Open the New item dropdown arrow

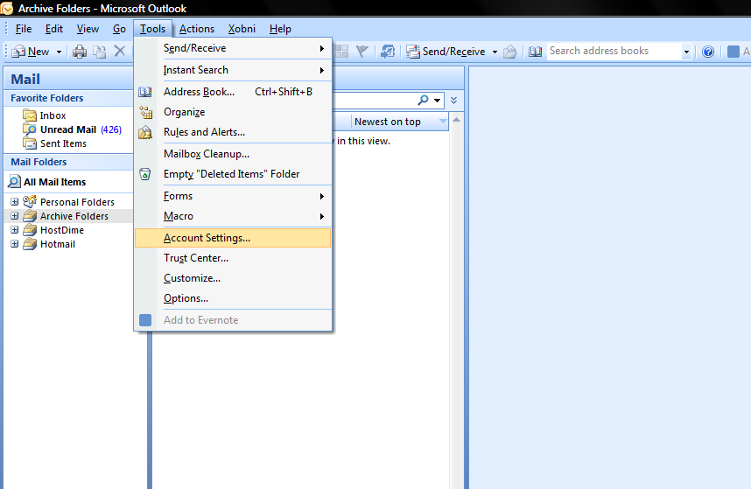coord(59,52)
